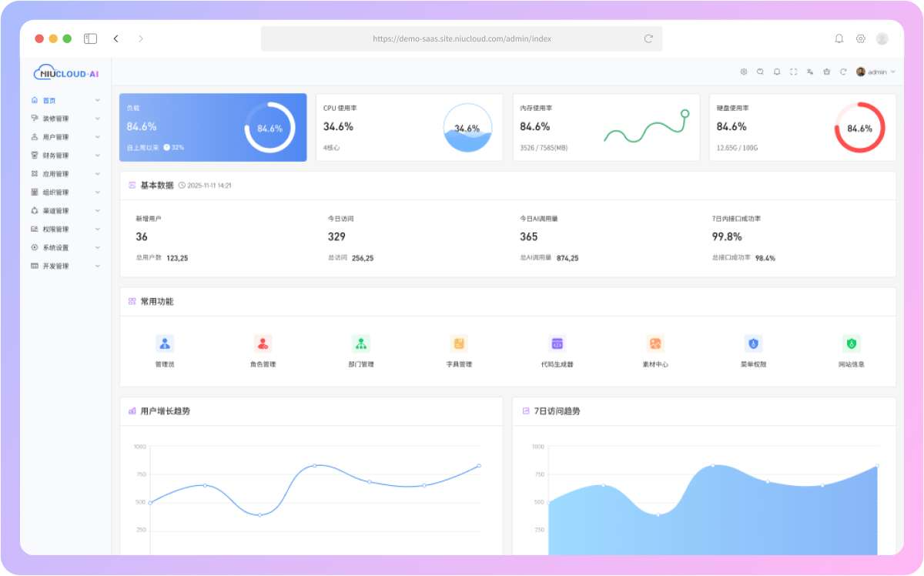The height and width of the screenshot is (576, 924).
Task: Toggle the browser sidebar panel icon
Action: (90, 39)
